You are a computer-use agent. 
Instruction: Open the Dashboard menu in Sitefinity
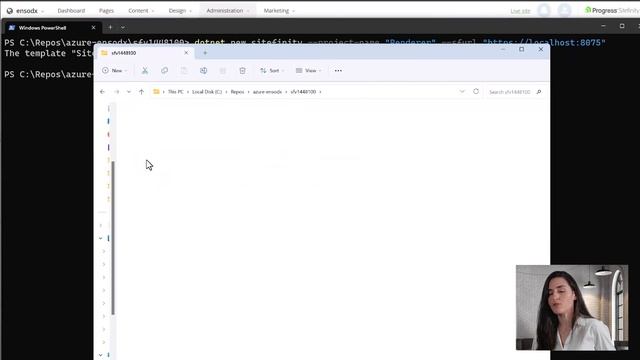[x=71, y=11]
